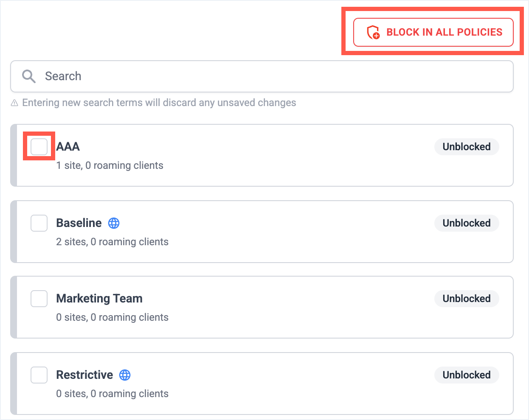This screenshot has height=420, width=529.
Task: Focus the Search input field
Action: tap(272, 76)
